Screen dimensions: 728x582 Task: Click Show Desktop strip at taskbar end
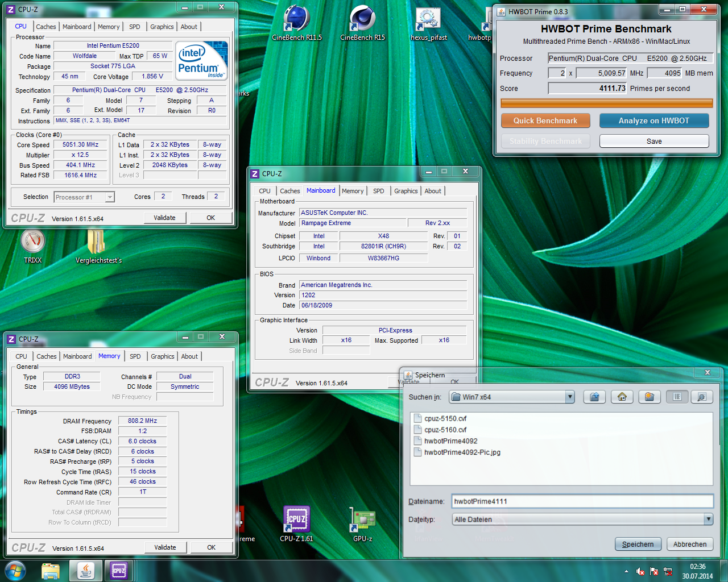point(723,571)
